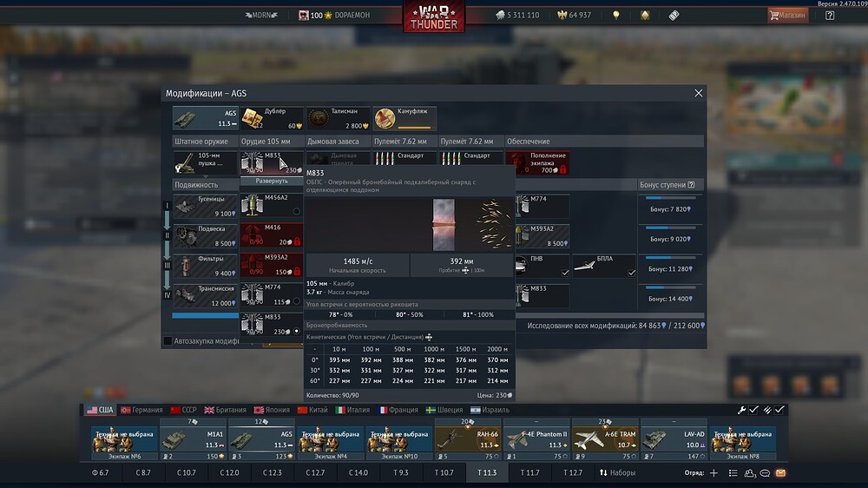Open the Талисман purchase item
The image size is (868, 488).
(339, 118)
